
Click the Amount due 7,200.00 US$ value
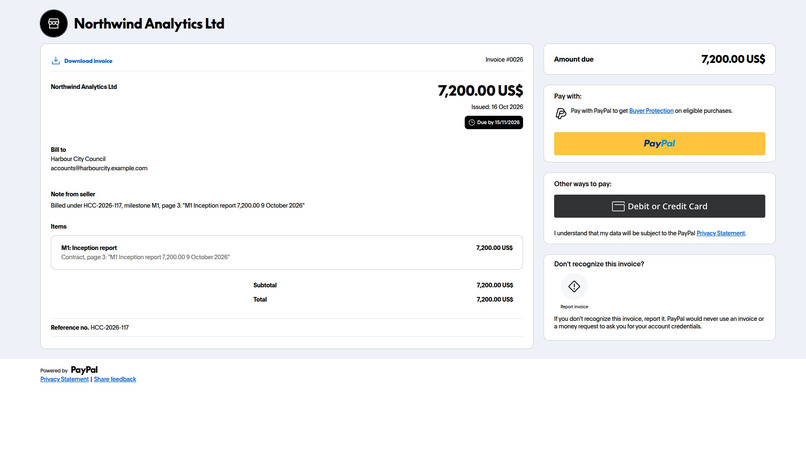733,59
